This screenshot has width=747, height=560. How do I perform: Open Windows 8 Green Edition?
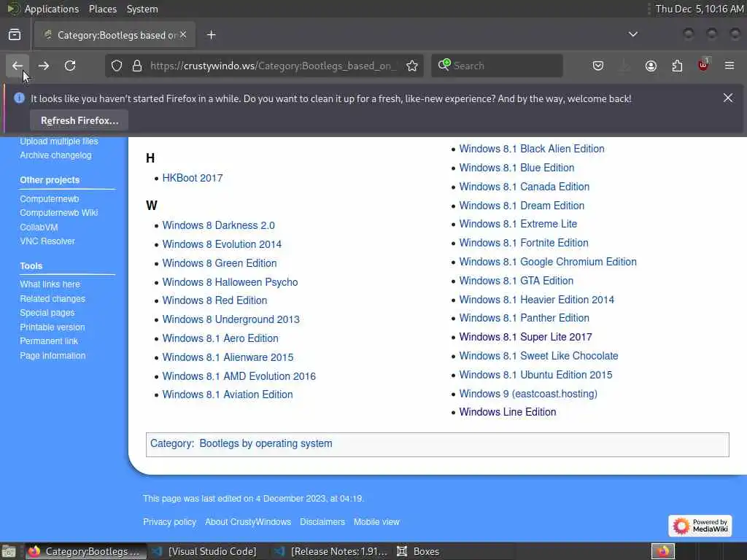220,263
